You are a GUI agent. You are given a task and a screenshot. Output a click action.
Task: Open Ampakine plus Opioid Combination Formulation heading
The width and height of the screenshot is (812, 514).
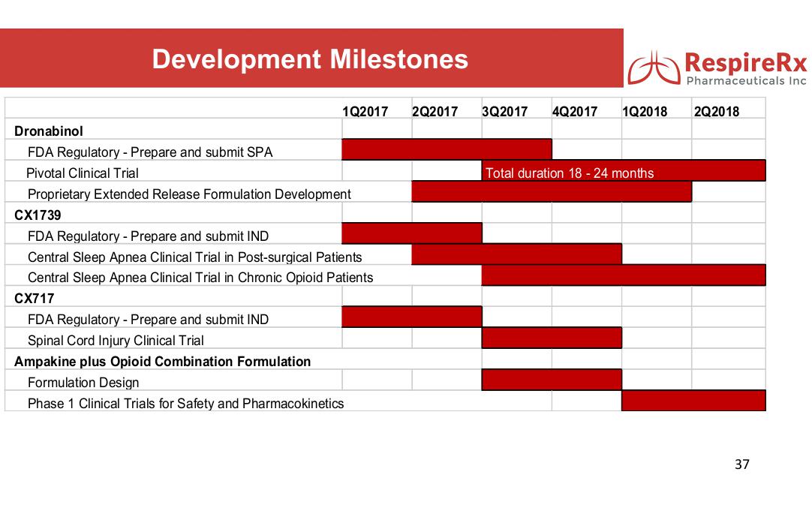click(x=162, y=362)
